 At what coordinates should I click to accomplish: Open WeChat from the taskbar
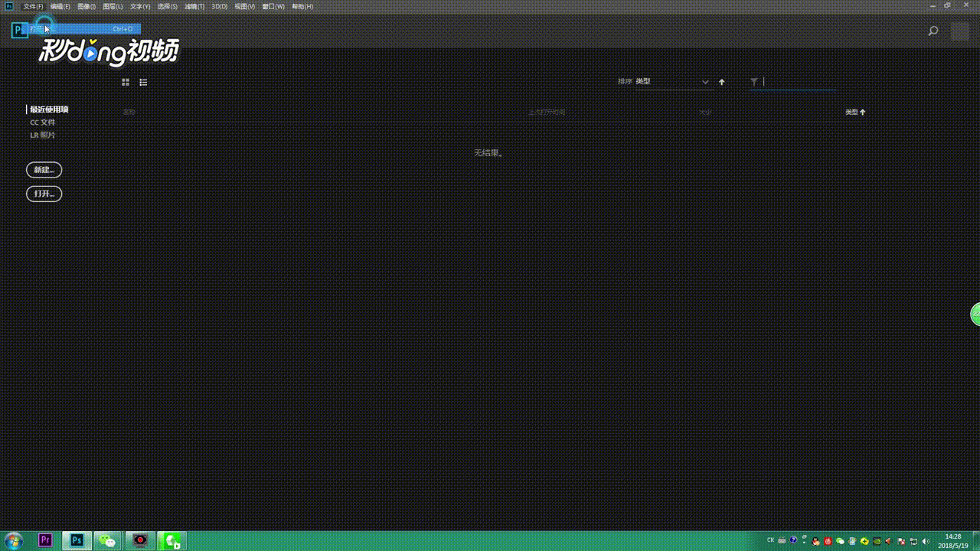(108, 540)
